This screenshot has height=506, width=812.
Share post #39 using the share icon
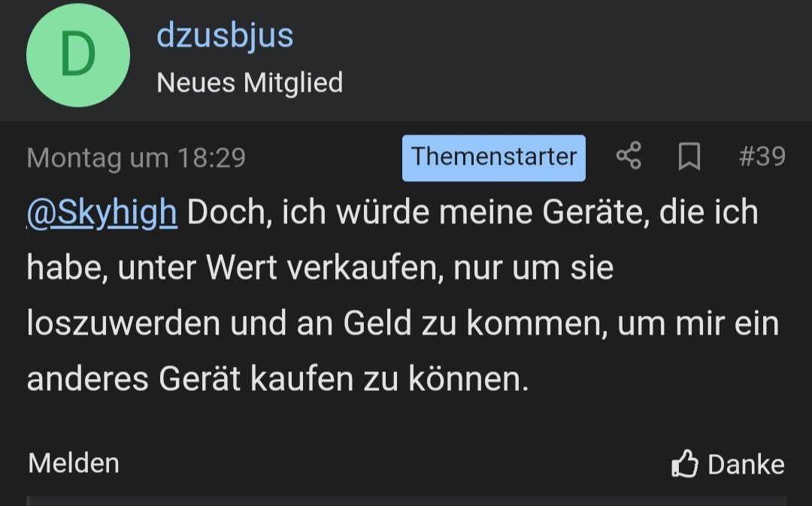pyautogui.click(x=629, y=157)
